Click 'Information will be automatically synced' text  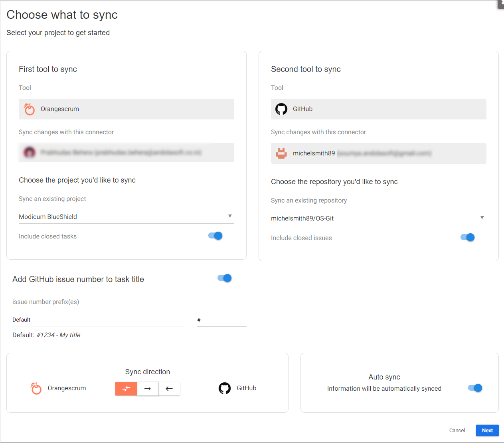click(x=384, y=389)
